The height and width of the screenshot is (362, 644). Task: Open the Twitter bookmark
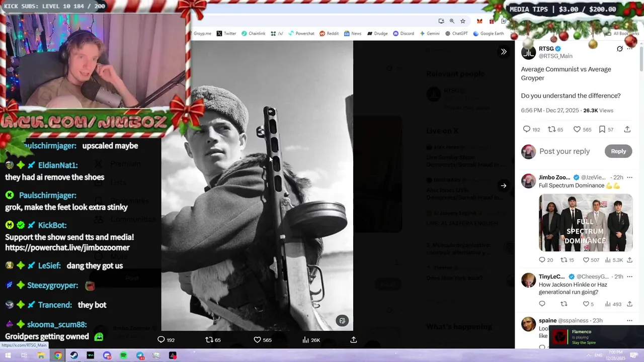[226, 34]
